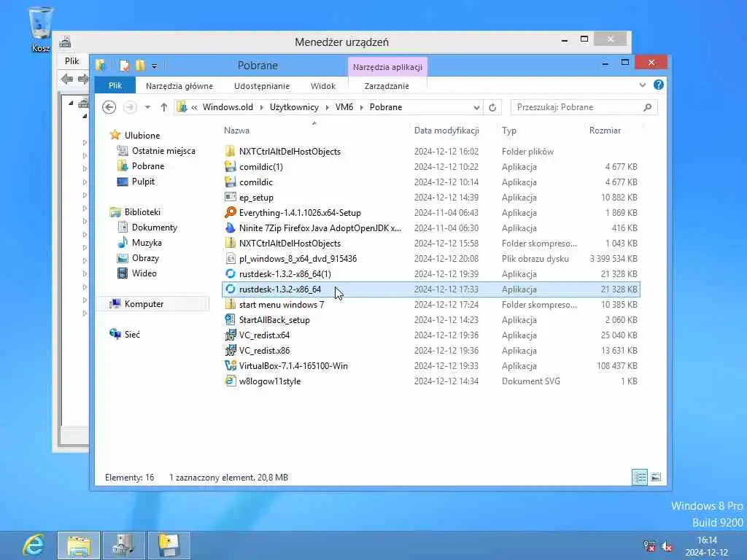Open Device Manager taskbar button
This screenshot has height=560, width=747.
click(x=124, y=545)
